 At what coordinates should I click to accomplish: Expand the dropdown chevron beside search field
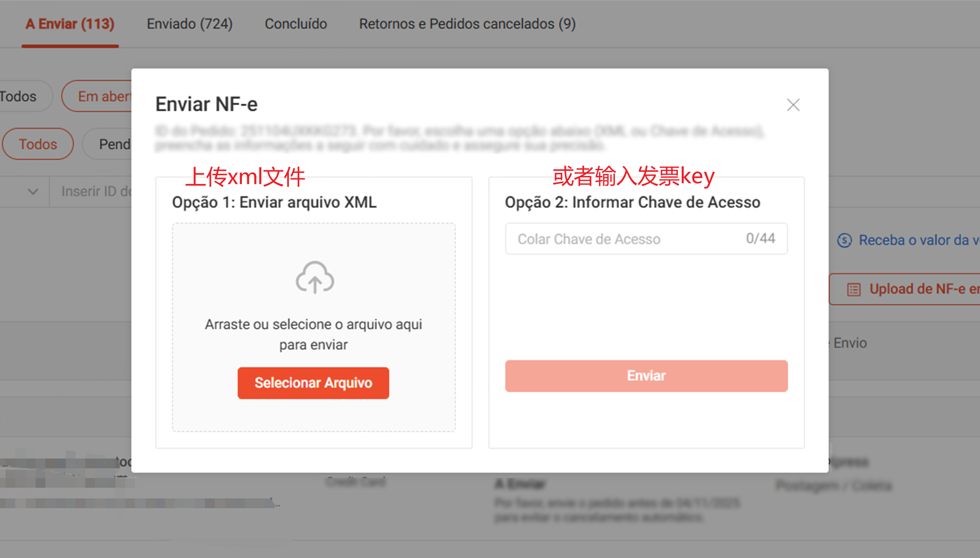[x=33, y=191]
